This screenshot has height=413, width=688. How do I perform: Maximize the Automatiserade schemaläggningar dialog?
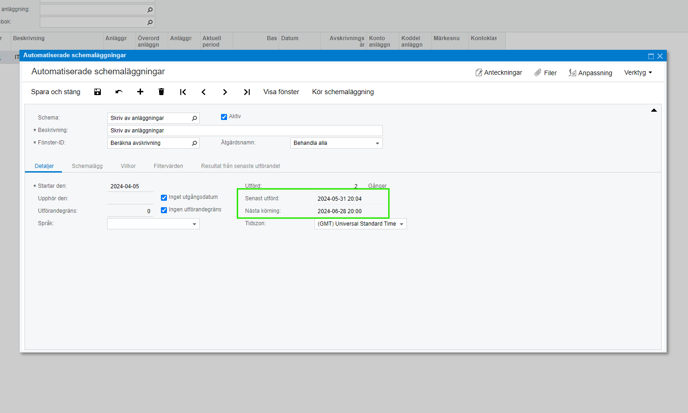[x=651, y=56]
